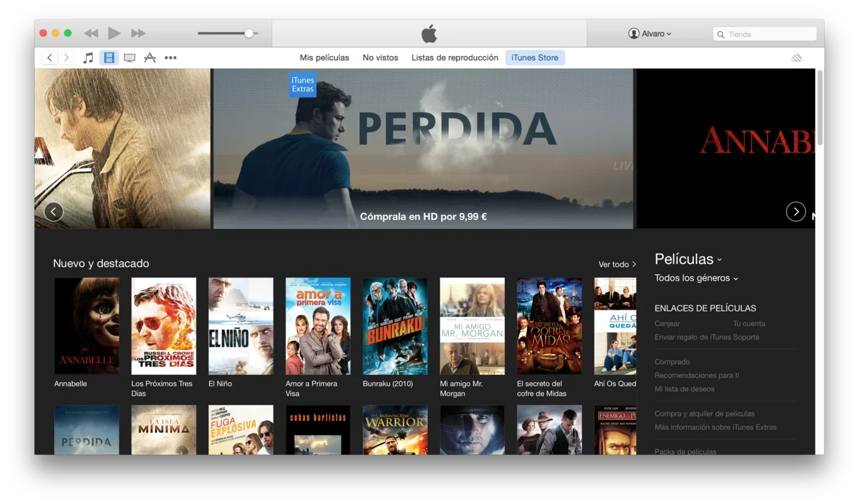The height and width of the screenshot is (504, 859).
Task: Click the 'Annabelle' title under poster
Action: [71, 384]
